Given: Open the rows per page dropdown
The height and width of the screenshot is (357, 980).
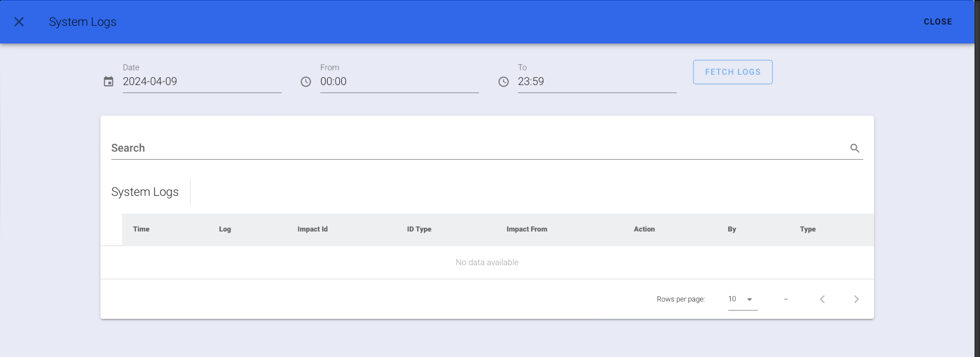Looking at the screenshot, I should pyautogui.click(x=742, y=299).
